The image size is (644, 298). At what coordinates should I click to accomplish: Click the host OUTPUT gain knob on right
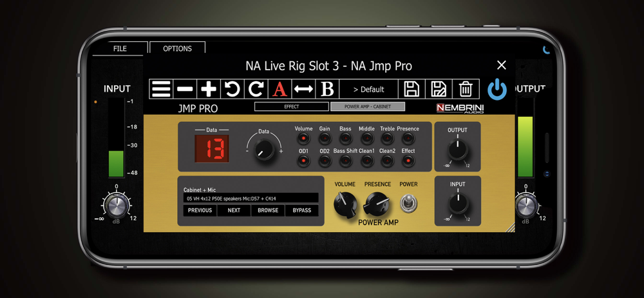pos(526,205)
